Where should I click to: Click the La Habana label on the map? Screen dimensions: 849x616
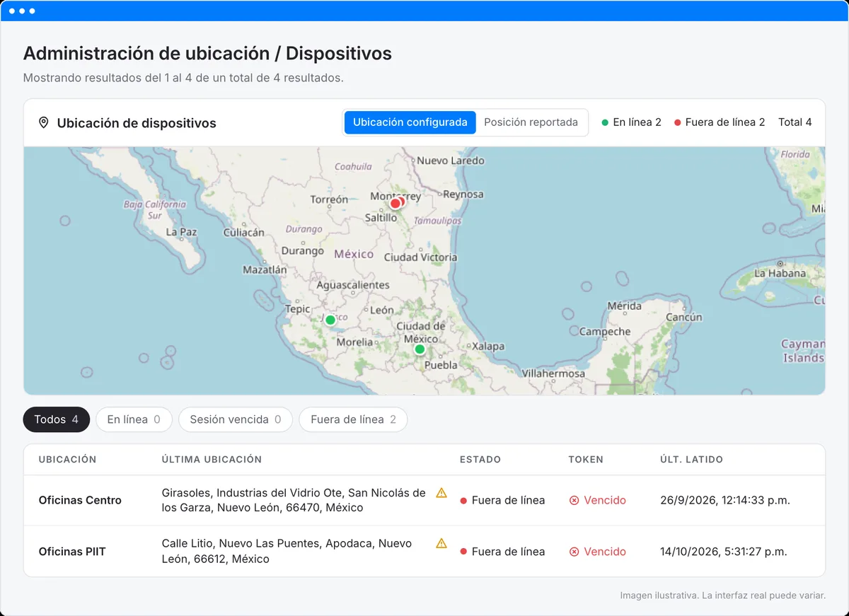click(780, 273)
